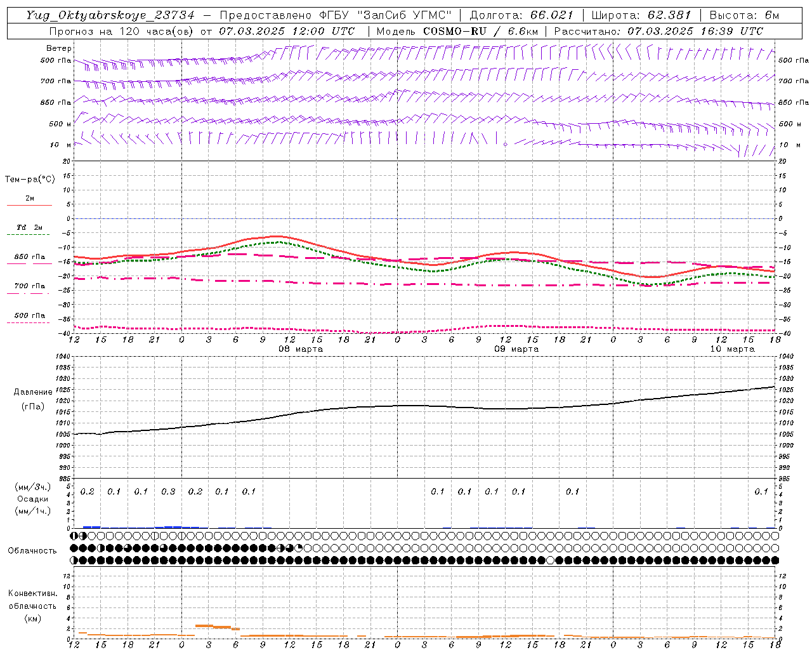
Task: Click the dash-dot legend line under '700 гПа' temperature entry
Action: point(29,293)
